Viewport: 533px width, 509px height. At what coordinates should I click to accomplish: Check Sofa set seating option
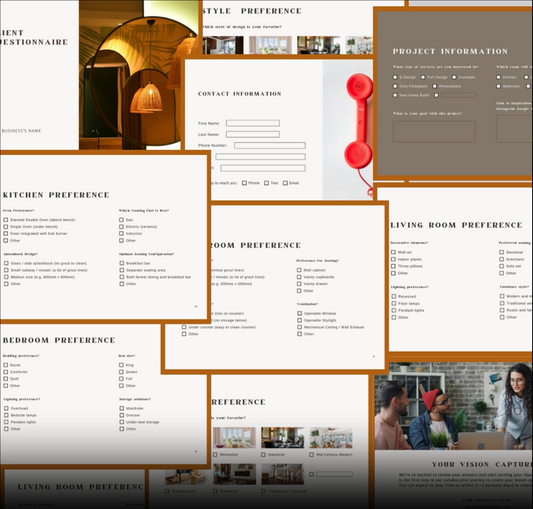click(x=502, y=266)
